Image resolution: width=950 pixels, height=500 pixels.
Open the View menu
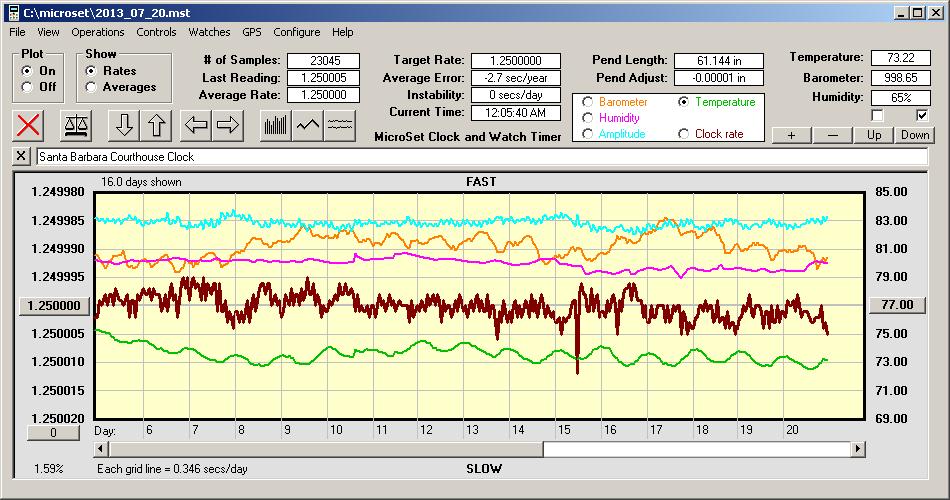[x=48, y=32]
